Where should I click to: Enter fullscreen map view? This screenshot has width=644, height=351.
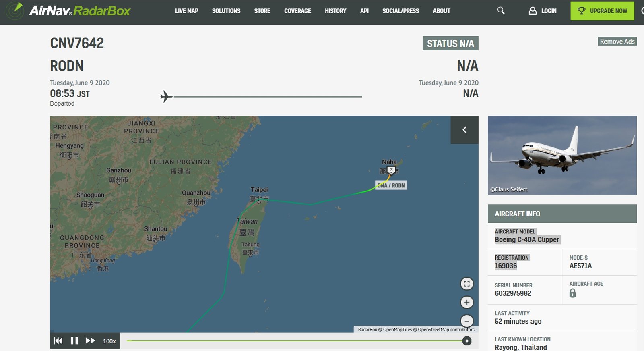point(466,284)
